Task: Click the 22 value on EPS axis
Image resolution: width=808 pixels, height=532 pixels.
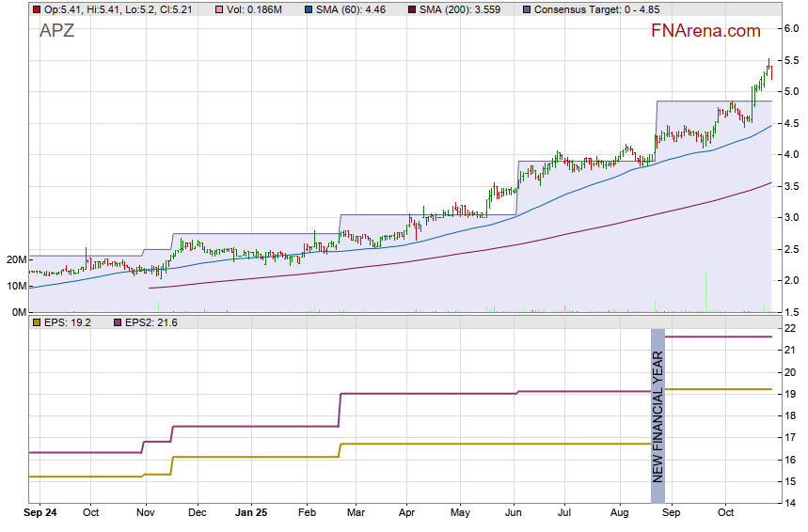Action: [790, 328]
